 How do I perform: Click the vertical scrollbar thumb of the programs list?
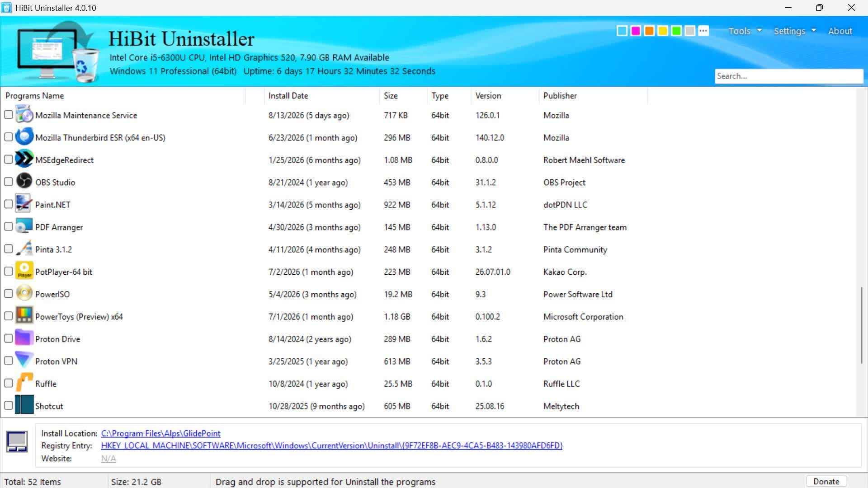(x=862, y=324)
